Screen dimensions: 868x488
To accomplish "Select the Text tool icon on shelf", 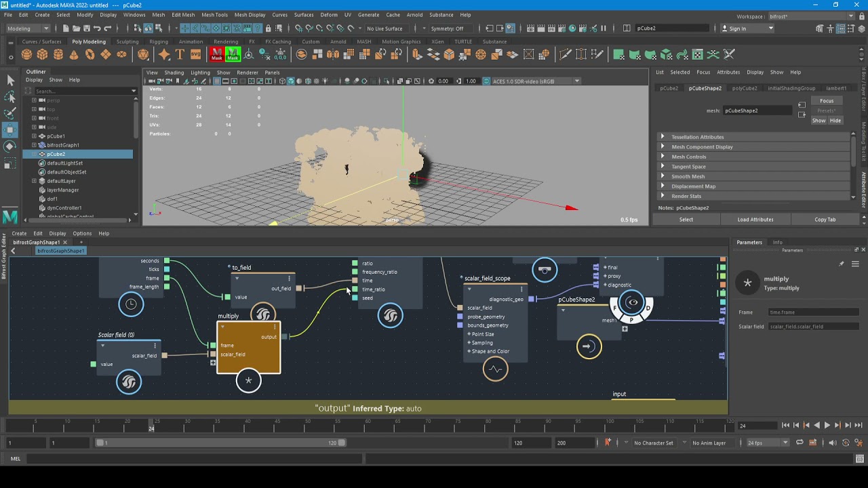I will 180,54.
